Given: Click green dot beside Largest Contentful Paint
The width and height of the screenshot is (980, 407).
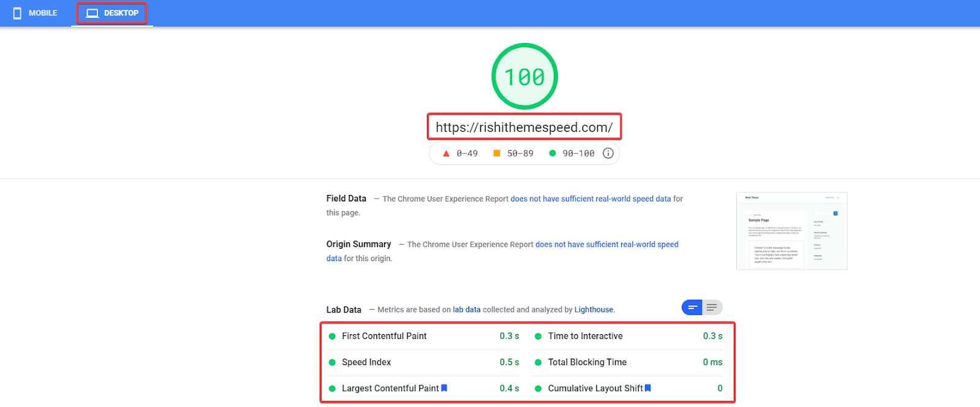Looking at the screenshot, I should (x=332, y=389).
